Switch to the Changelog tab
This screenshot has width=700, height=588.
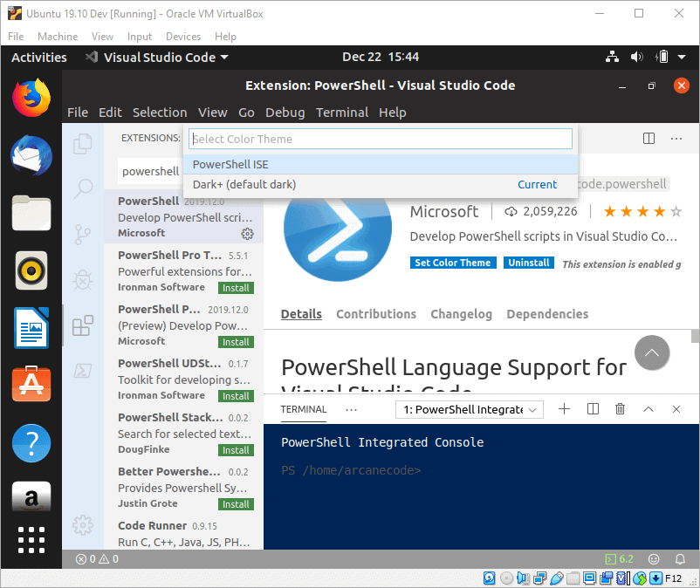(x=462, y=314)
